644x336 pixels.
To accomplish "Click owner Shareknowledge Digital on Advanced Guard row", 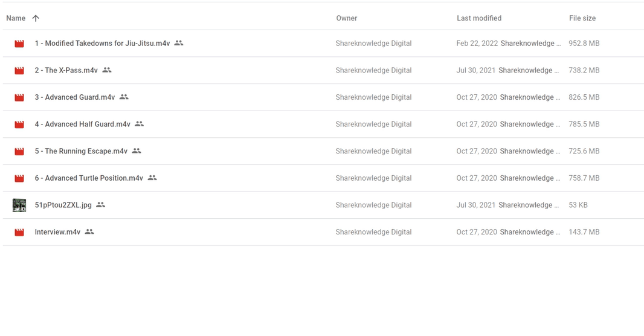I will 373,97.
